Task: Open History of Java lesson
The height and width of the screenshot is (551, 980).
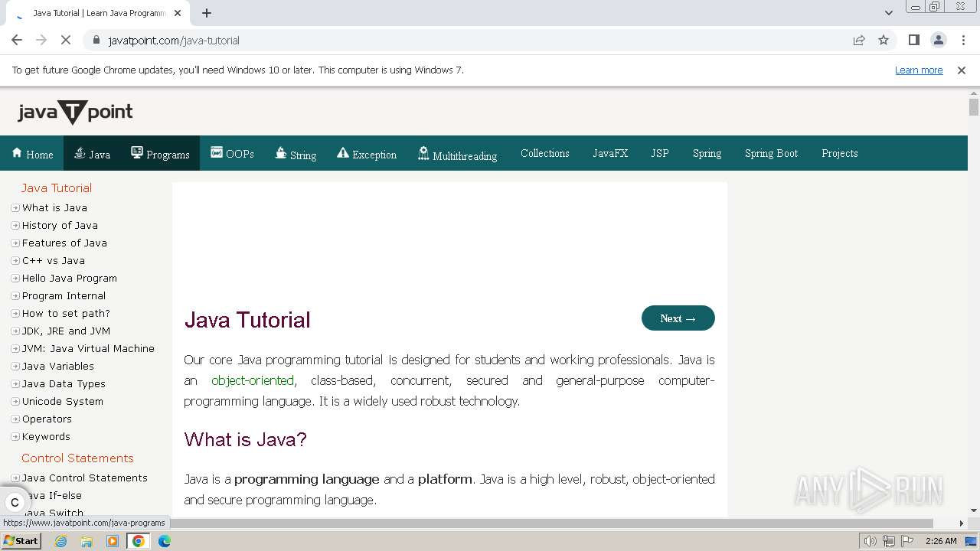Action: 60,225
